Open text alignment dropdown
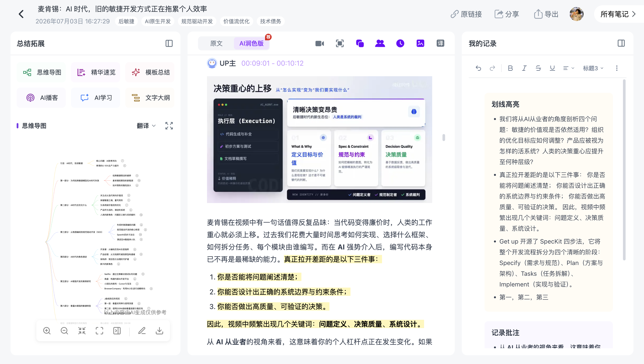 [568, 68]
